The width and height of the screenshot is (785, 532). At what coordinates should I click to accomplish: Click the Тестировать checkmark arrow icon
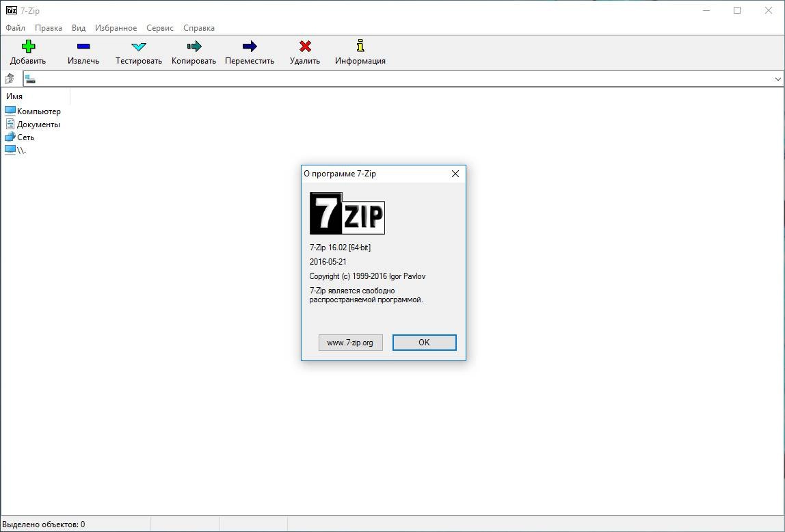click(139, 46)
